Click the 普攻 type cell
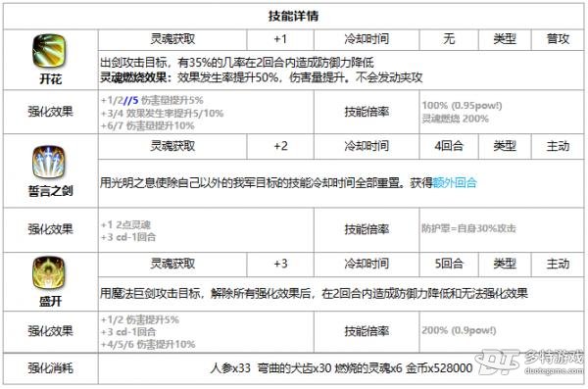The height and width of the screenshot is (389, 588). click(558, 38)
